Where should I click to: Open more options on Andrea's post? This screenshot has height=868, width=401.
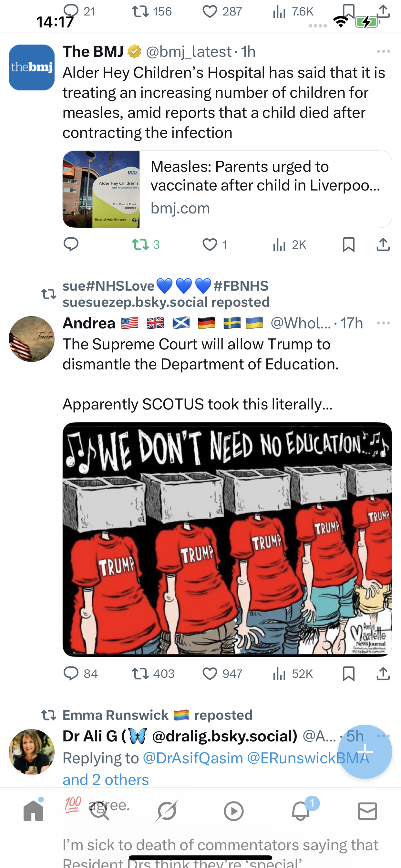pos(384,323)
